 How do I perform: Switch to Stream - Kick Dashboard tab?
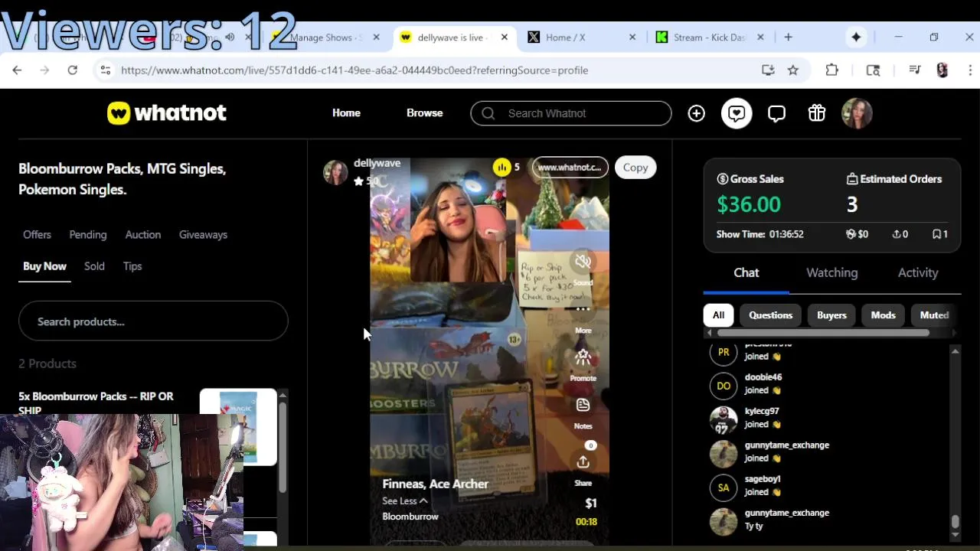(x=709, y=37)
